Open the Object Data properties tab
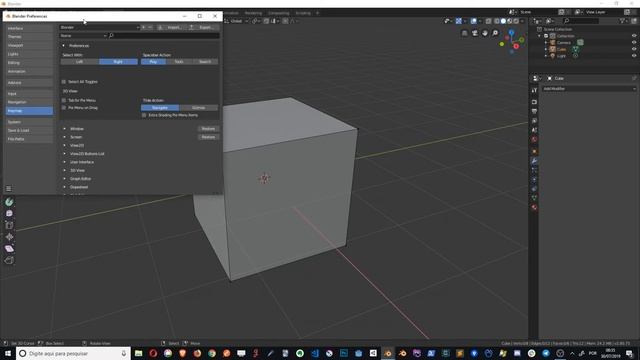 [534, 198]
